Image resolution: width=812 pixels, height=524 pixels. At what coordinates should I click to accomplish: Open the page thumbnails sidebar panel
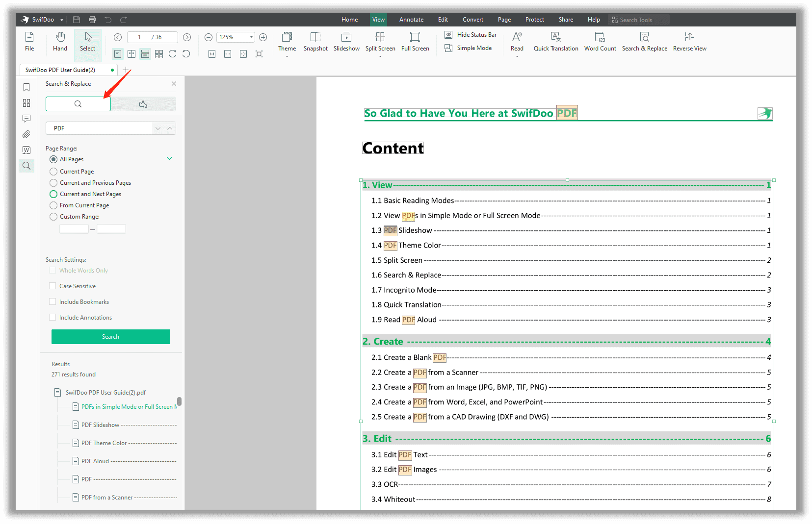26,103
